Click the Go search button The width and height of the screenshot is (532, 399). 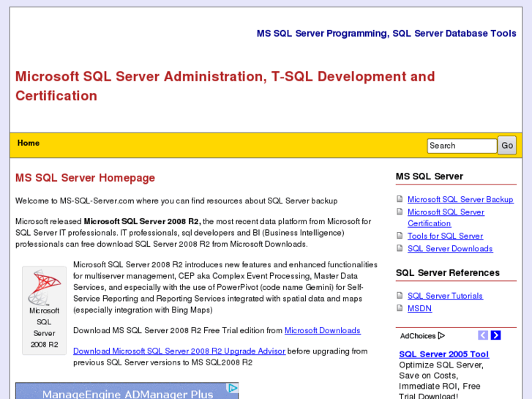pyautogui.click(x=507, y=146)
